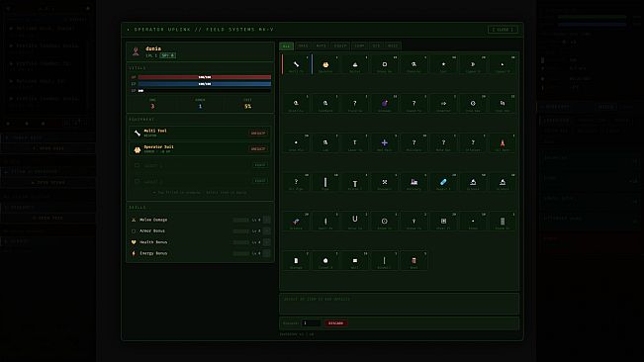This screenshot has height=362, width=644.
Task: Switch to the ALL inventory tab
Action: tap(286, 45)
